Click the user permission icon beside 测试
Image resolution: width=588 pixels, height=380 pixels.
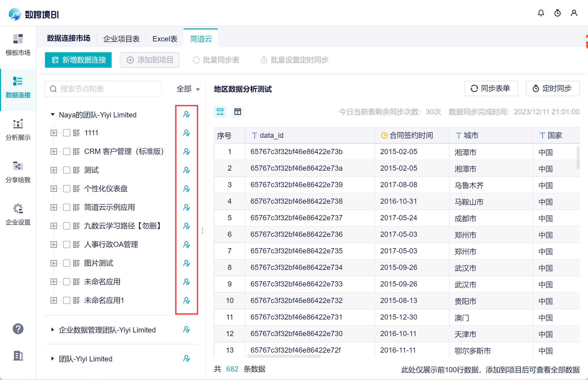(x=187, y=170)
